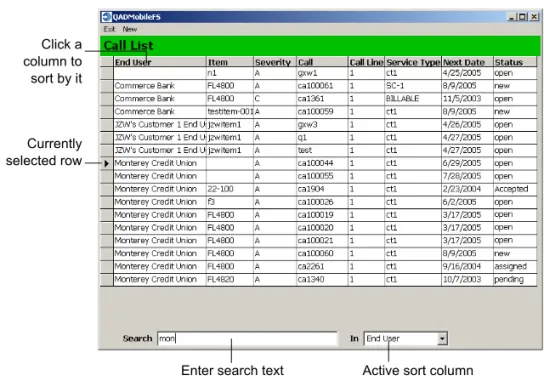
Task: Click next date cell 6/2/2005
Action: click(x=467, y=202)
